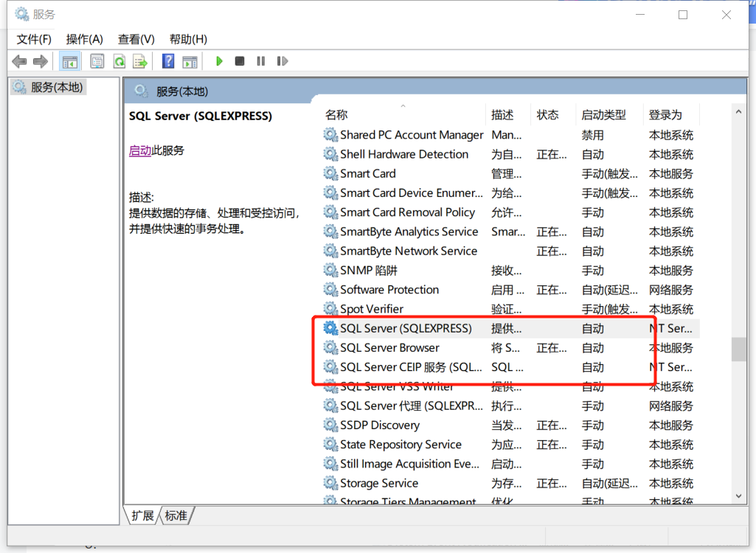The image size is (756, 553).
Task: Open Help via blue question mark icon
Action: coord(167,61)
